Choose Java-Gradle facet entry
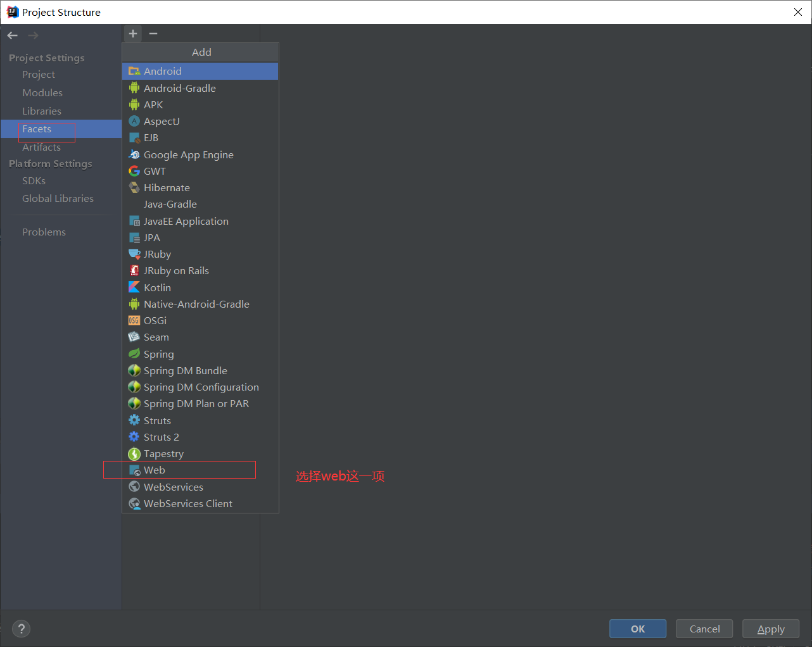The width and height of the screenshot is (812, 647). (200, 204)
